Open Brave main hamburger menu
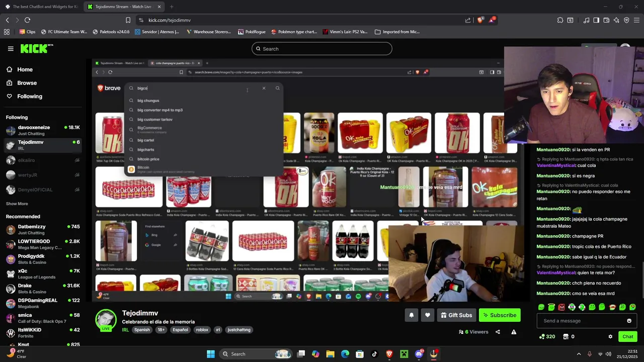 pos(636,20)
